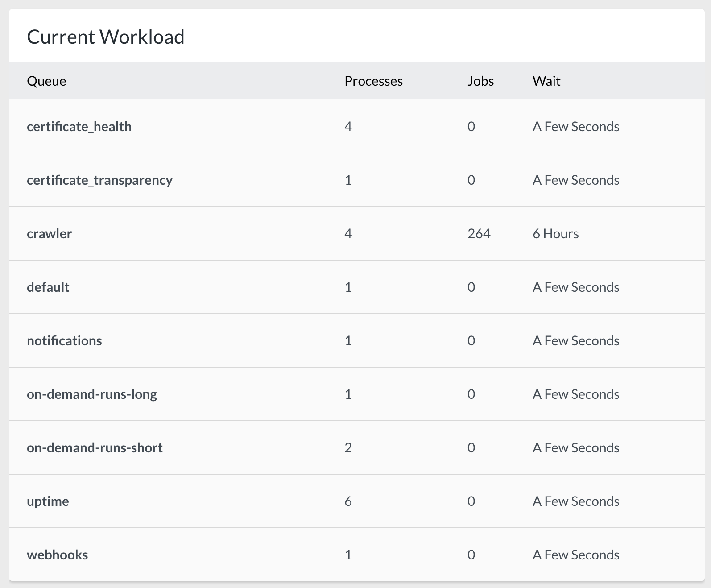The image size is (711, 588).
Task: Click the processes value for on-demand-runs-long
Action: (x=348, y=394)
